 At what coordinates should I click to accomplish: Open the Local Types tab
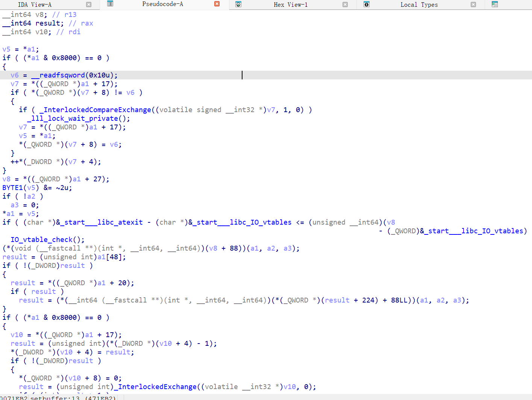point(419,5)
